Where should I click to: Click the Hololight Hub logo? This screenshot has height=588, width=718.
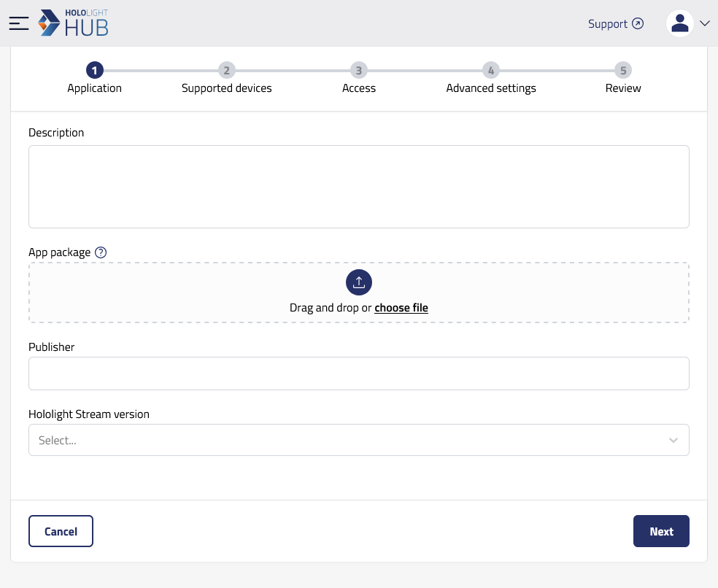click(73, 23)
